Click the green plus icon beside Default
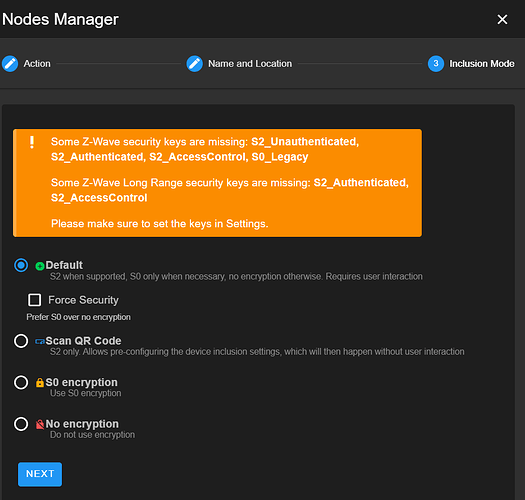Screen dimensions: 525x500 click(40, 266)
